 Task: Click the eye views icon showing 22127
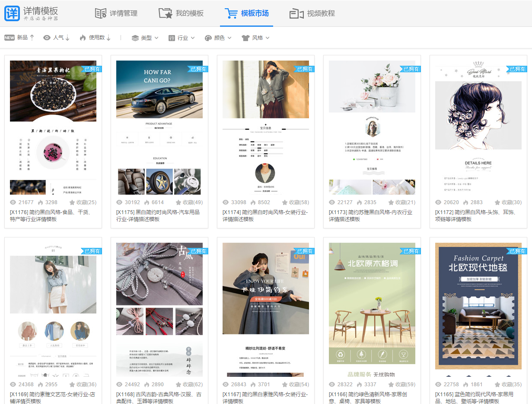(x=332, y=202)
